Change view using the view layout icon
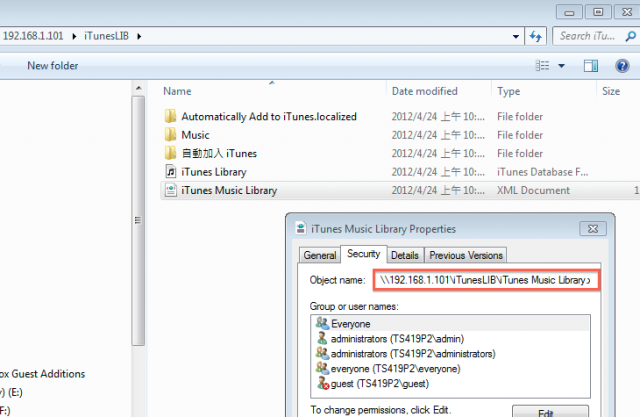The width and height of the screenshot is (640, 417). point(542,66)
